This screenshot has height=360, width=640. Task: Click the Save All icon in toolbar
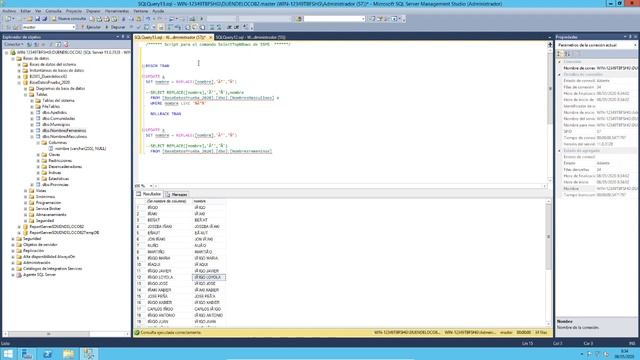44,19
